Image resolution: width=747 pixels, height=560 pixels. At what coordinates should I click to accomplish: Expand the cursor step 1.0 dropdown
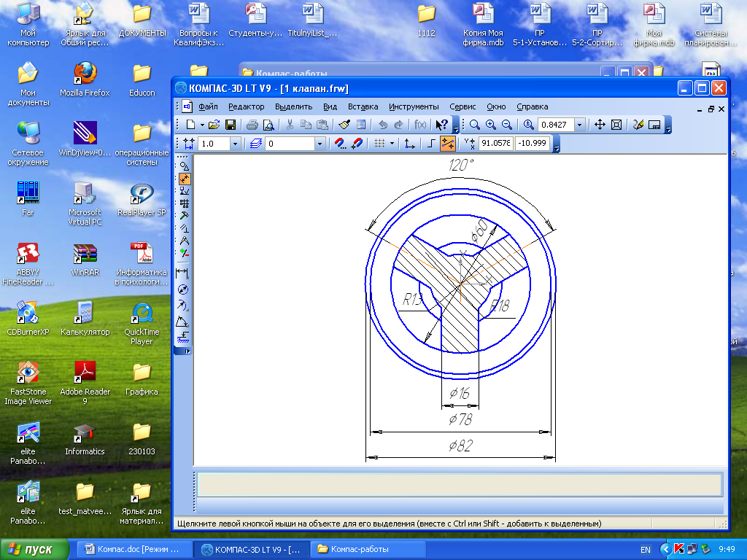(x=234, y=144)
